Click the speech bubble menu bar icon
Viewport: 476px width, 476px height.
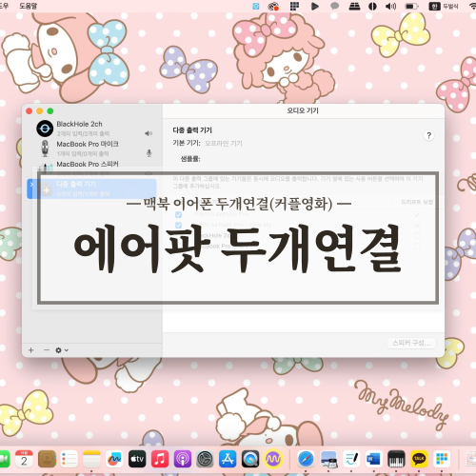[334, 6]
